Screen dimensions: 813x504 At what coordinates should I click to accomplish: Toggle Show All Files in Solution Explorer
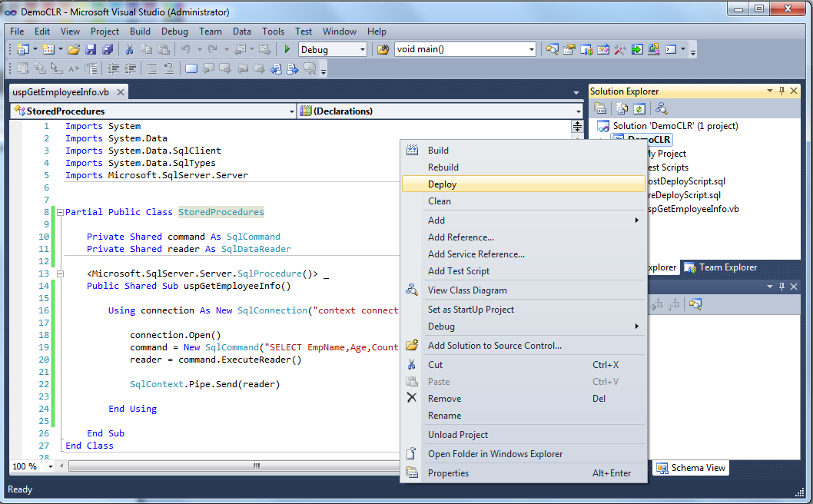[622, 108]
